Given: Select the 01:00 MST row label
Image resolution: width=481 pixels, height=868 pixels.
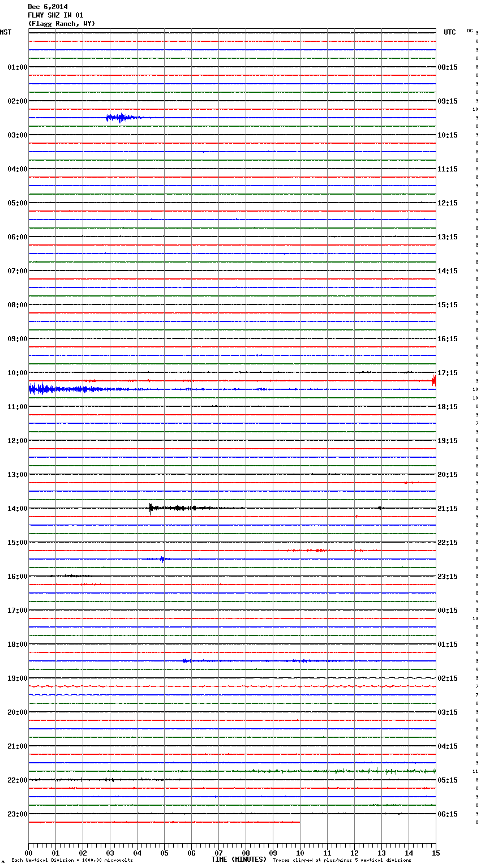Looking at the screenshot, I should pyautogui.click(x=18, y=67).
